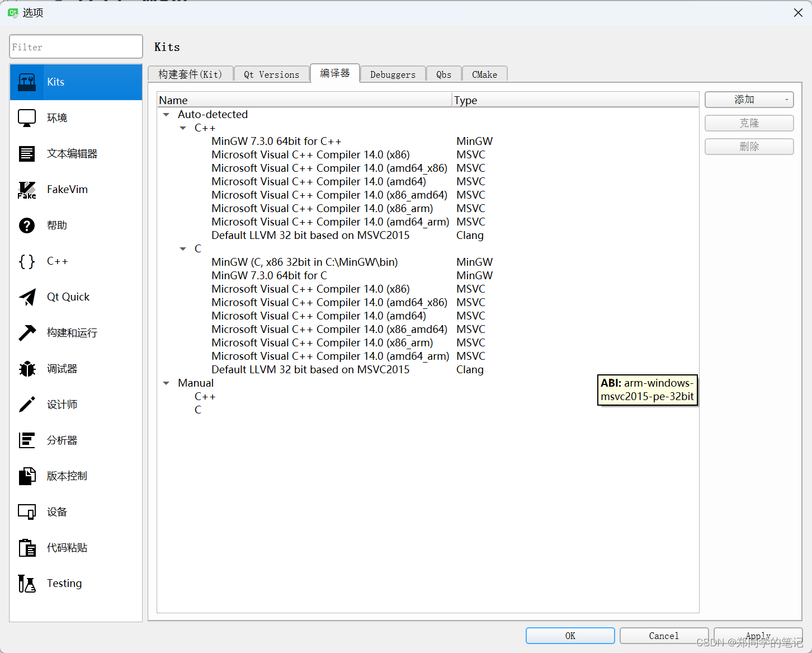Click the 克隆 button
Screen dimensions: 812x653
point(749,123)
